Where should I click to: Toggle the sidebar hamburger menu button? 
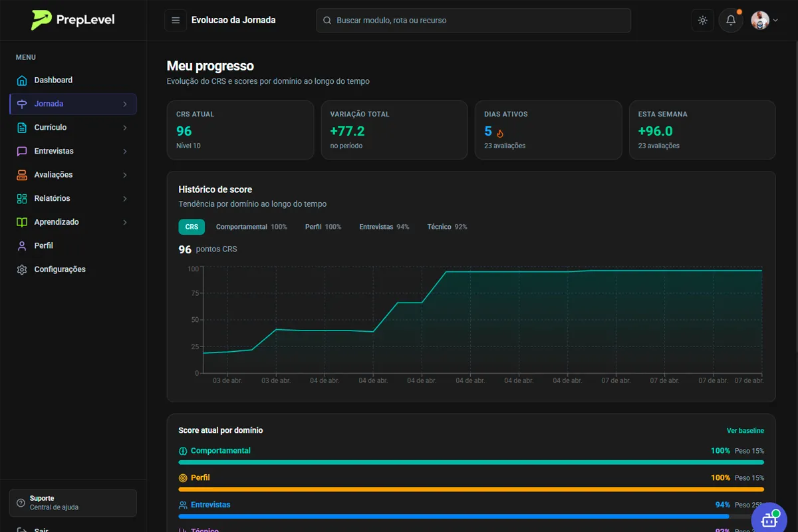tap(176, 21)
